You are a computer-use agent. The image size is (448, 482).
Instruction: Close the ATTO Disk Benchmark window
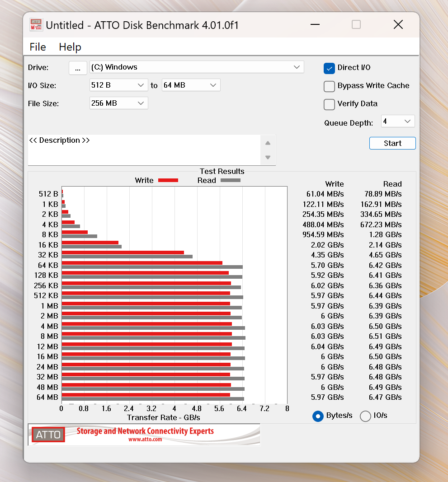click(x=398, y=24)
